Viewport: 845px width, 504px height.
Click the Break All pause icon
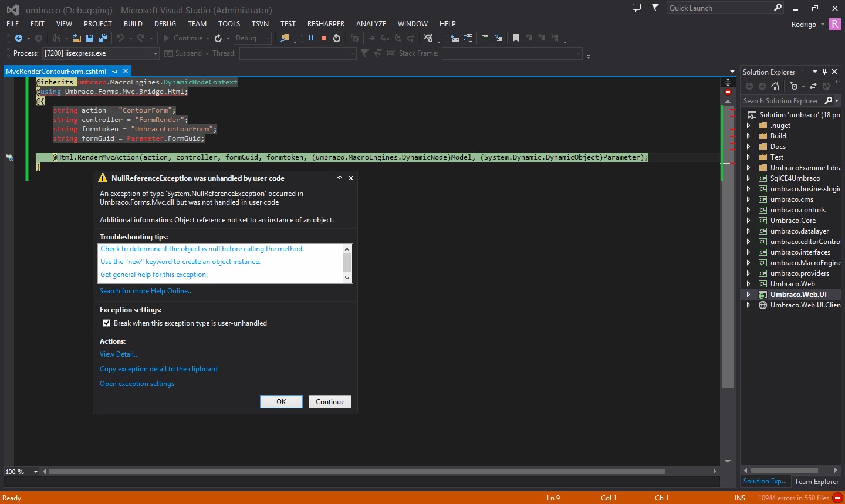(x=311, y=38)
